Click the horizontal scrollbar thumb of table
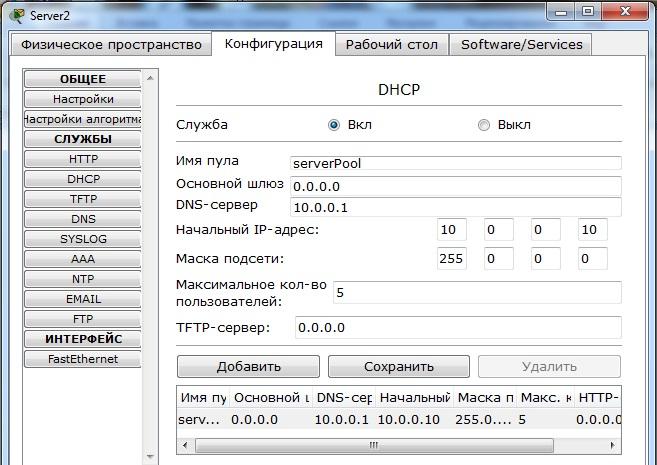657x465 pixels. (x=374, y=445)
